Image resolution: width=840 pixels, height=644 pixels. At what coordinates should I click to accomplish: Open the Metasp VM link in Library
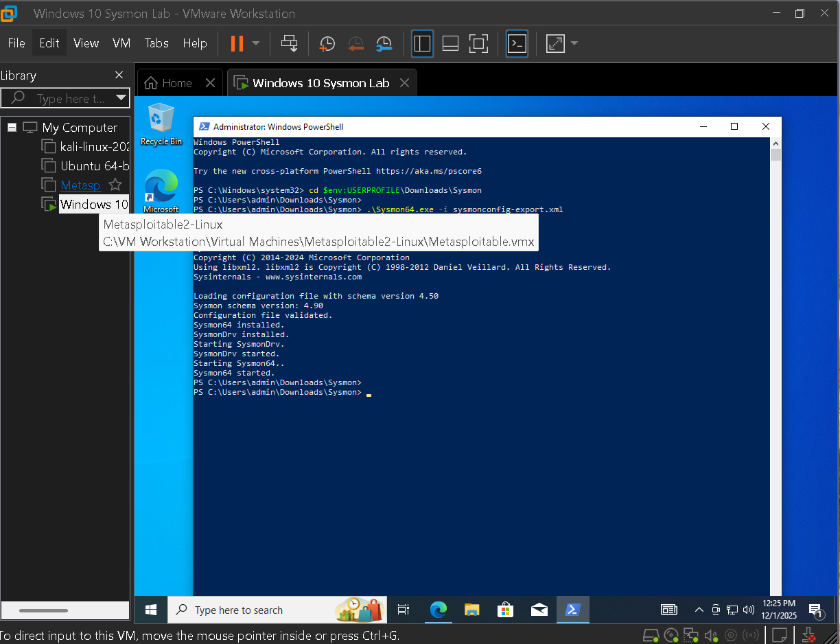[x=80, y=185]
